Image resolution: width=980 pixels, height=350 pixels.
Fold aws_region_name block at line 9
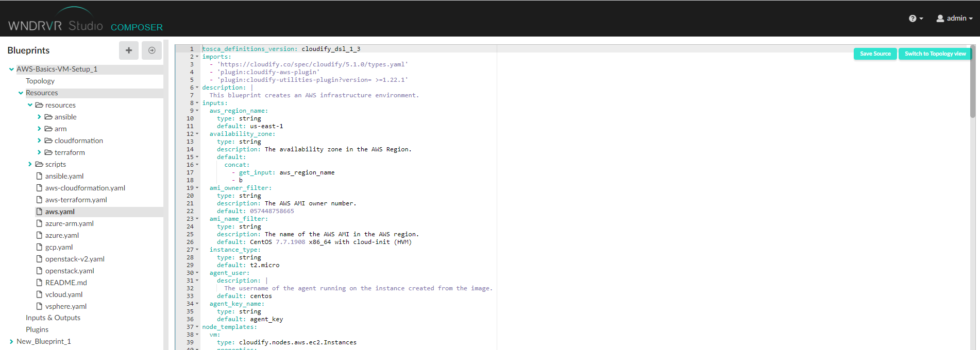pos(197,111)
